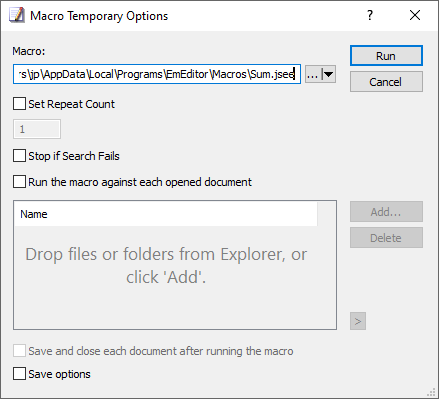Image resolution: width=439 pixels, height=399 pixels.
Task: Click the Delete button
Action: (x=386, y=238)
